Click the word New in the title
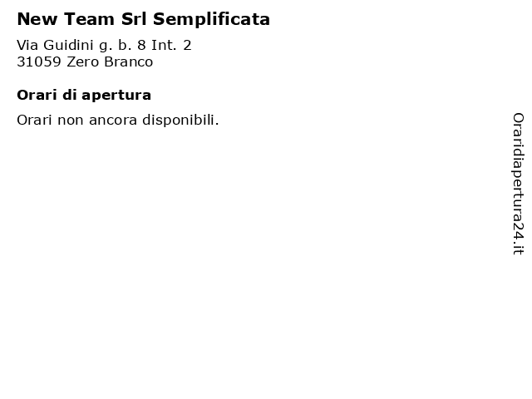This screenshot has height=399, width=532. coord(37,18)
